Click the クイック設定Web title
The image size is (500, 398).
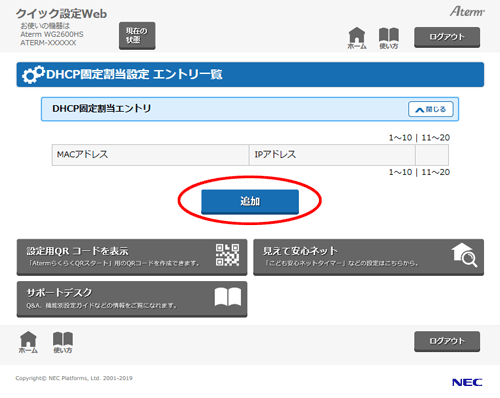tap(61, 14)
